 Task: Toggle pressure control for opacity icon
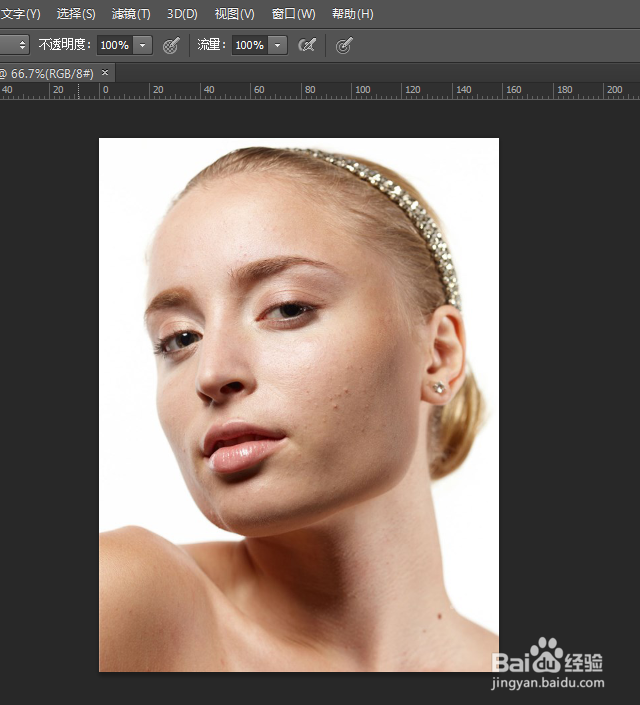point(171,45)
